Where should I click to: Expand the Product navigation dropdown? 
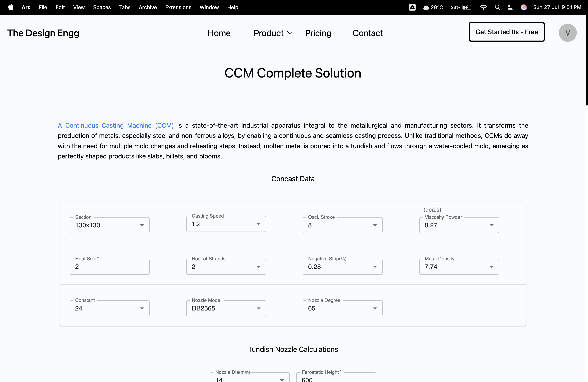point(273,33)
